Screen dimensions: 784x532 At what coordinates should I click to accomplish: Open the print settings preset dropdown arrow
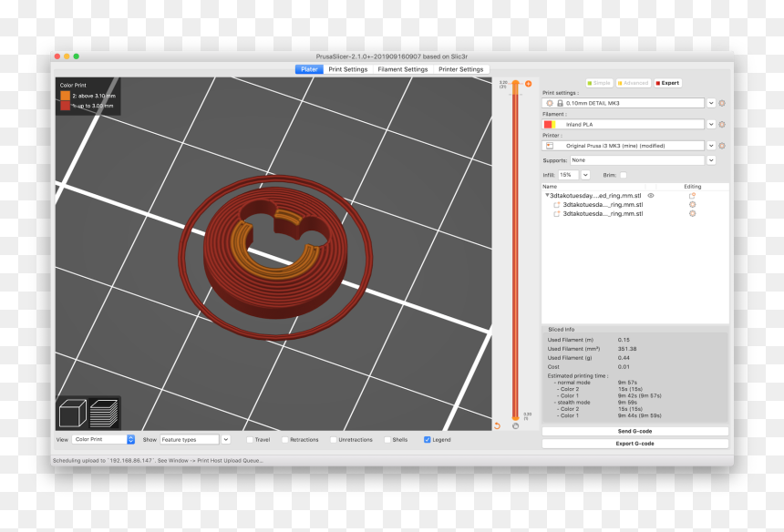711,103
